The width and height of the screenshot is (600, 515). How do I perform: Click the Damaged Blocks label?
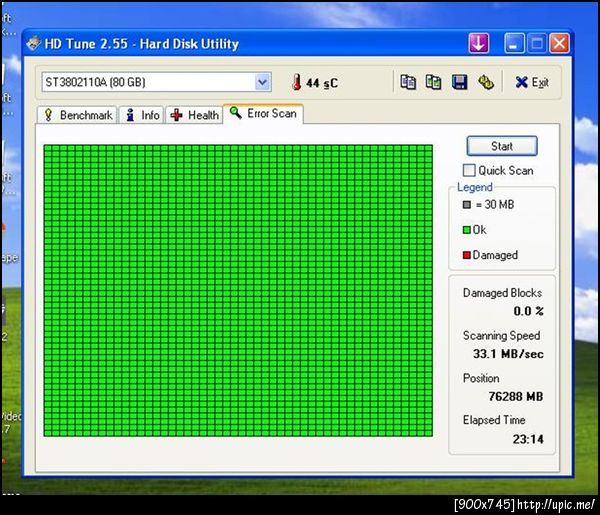coord(502,293)
